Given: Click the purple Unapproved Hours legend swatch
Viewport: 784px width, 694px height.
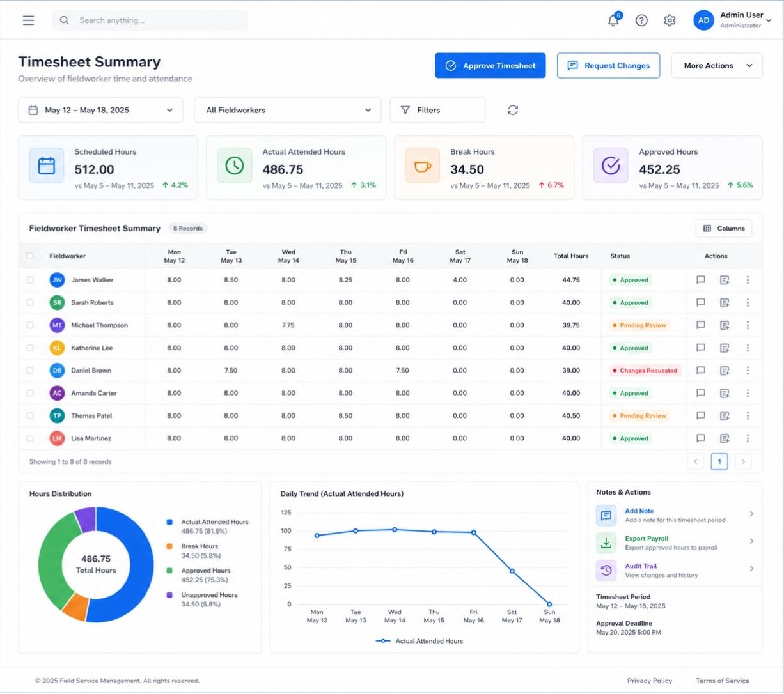Looking at the screenshot, I should tap(169, 595).
